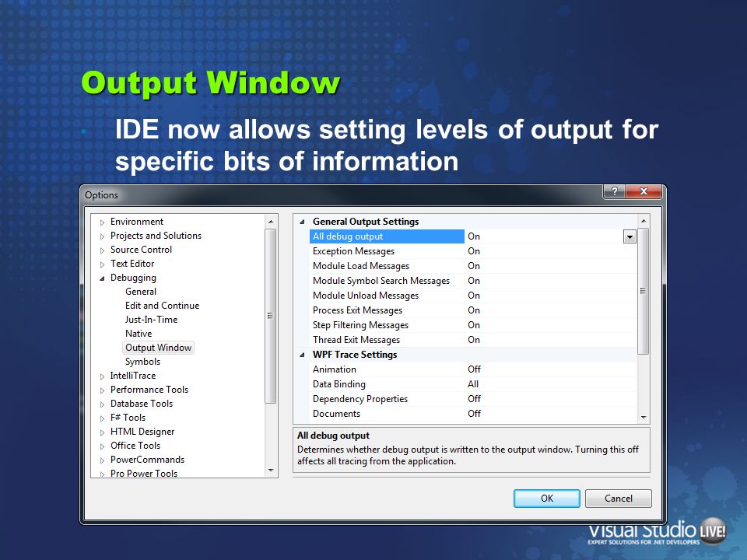747x560 pixels.
Task: Select Edit and Continue page
Action: tap(162, 305)
